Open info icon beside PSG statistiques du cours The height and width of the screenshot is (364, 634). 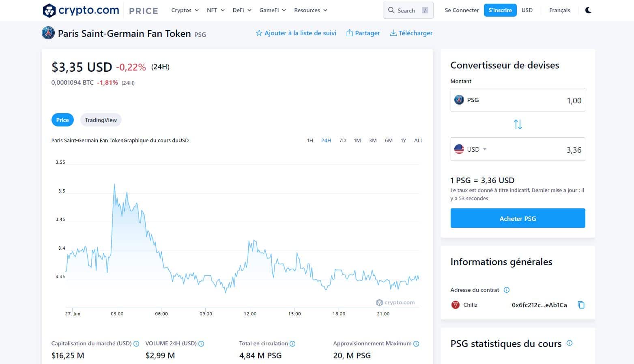570,343
